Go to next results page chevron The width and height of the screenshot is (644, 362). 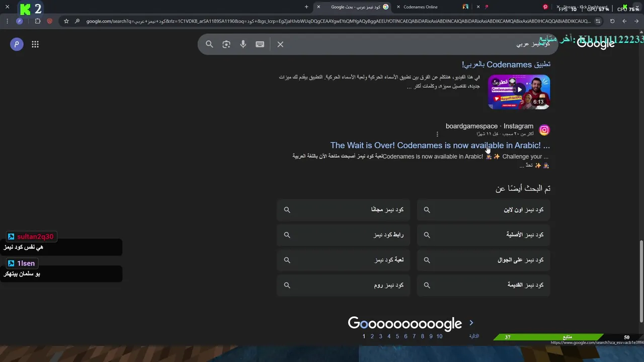click(x=471, y=323)
